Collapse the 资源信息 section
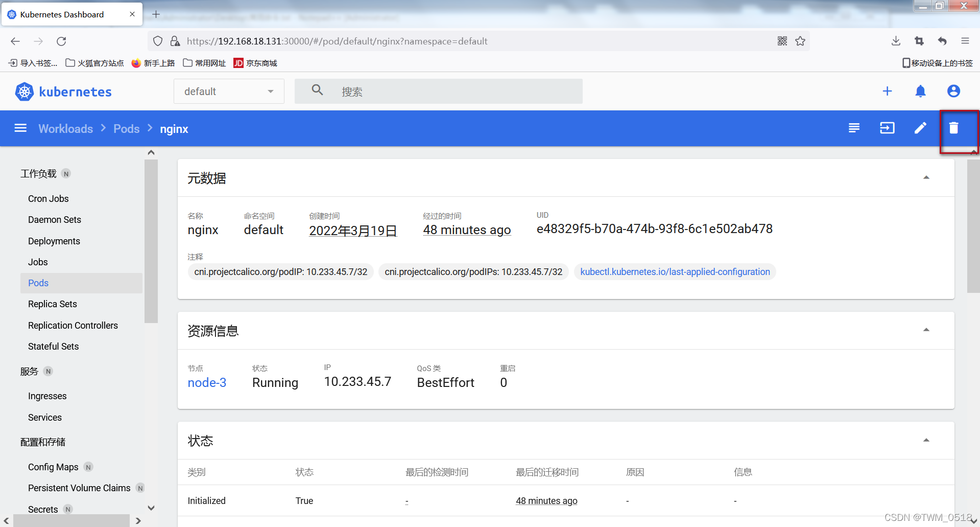Image resolution: width=980 pixels, height=527 pixels. click(926, 330)
